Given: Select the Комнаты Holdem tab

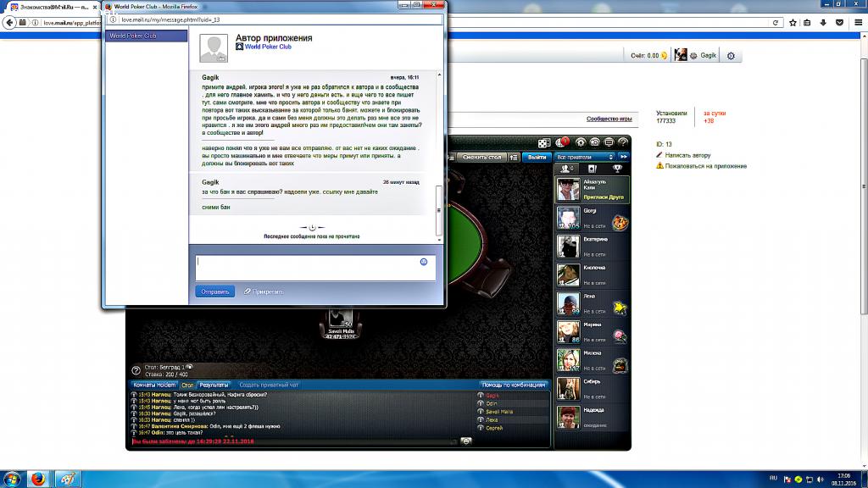Looking at the screenshot, I should (154, 385).
